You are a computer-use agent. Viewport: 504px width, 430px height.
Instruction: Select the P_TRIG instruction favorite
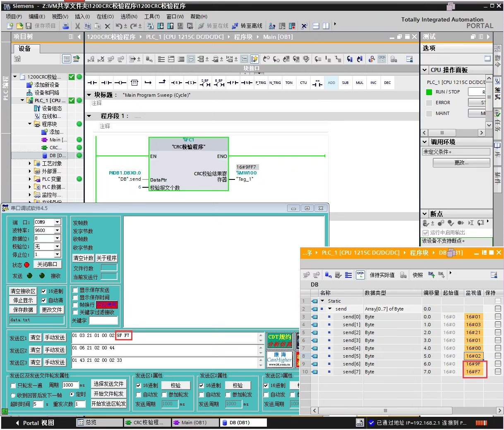click(261, 83)
